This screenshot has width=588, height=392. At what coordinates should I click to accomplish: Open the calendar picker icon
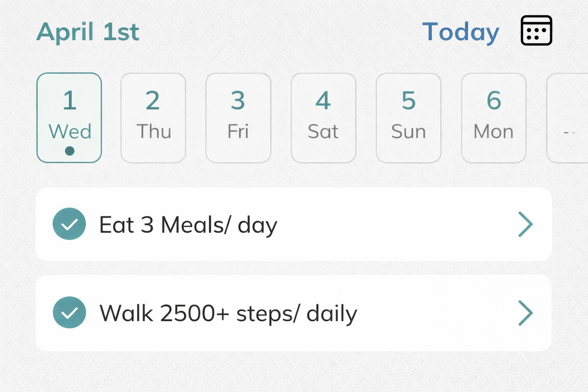tap(536, 31)
